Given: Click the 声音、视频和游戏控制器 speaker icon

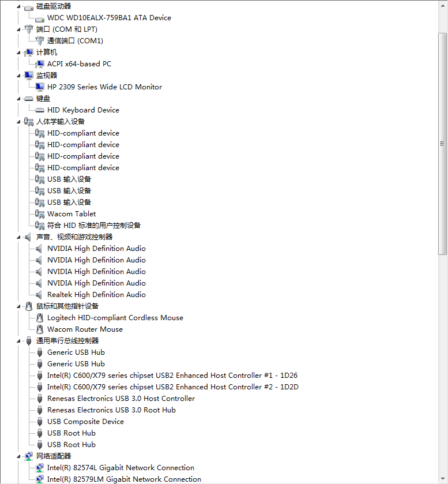Looking at the screenshot, I should point(28,237).
